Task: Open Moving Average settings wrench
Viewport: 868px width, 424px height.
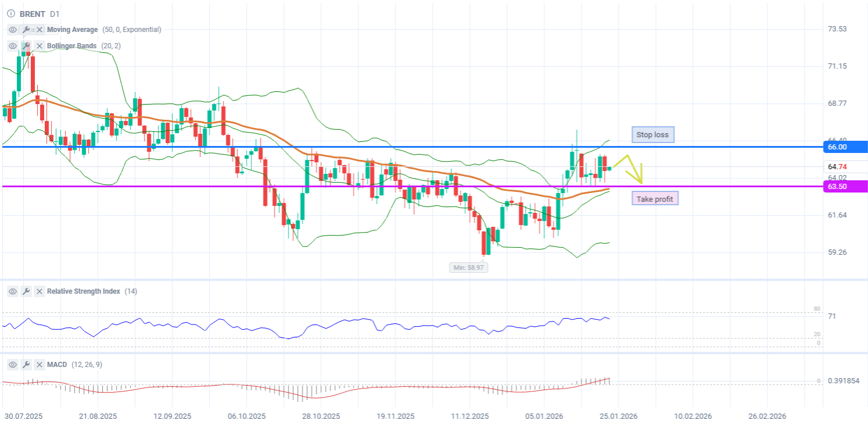Action: tap(26, 30)
